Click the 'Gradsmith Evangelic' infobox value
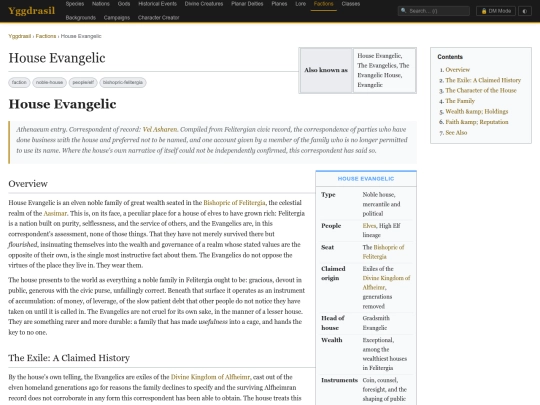540x405 pixels. pos(376,323)
